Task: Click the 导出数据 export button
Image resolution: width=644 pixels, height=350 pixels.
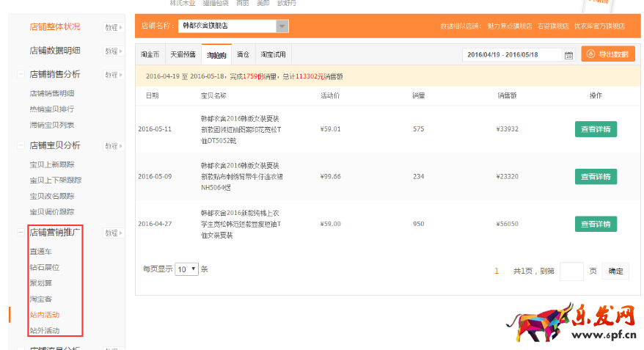Action: (608, 54)
